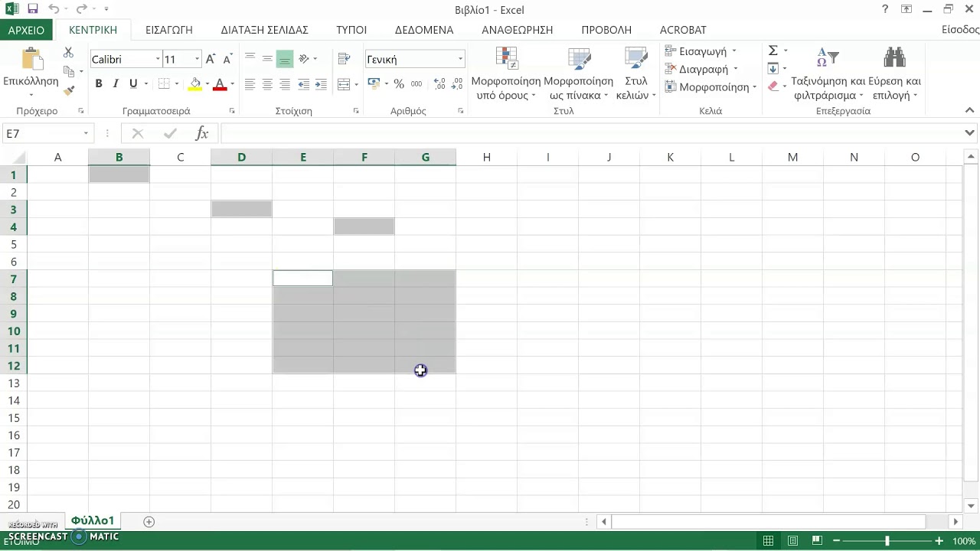Image resolution: width=980 pixels, height=551 pixels.
Task: Cut the selection with the scissors icon
Action: tap(68, 52)
